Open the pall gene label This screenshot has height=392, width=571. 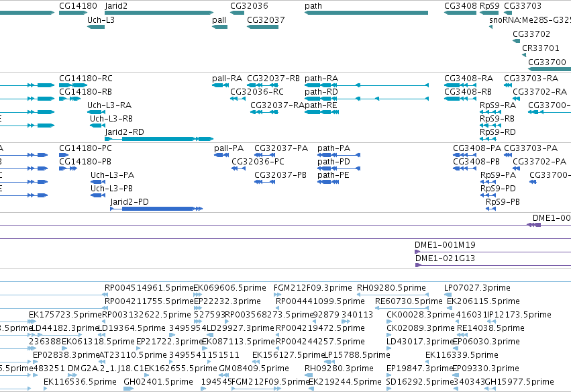(219, 20)
